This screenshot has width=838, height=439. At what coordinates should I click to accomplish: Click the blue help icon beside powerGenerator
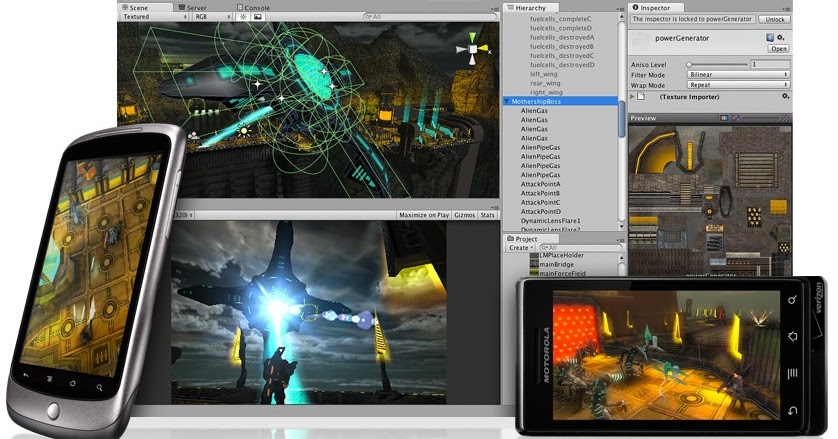(770, 37)
